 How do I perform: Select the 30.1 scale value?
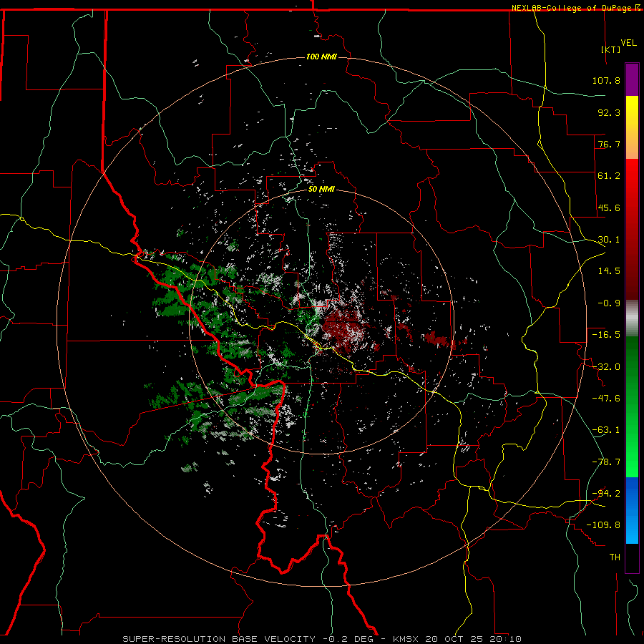(609, 240)
